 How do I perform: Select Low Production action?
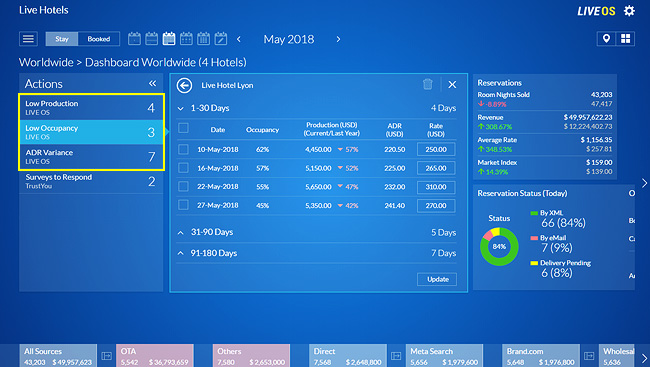(x=91, y=107)
